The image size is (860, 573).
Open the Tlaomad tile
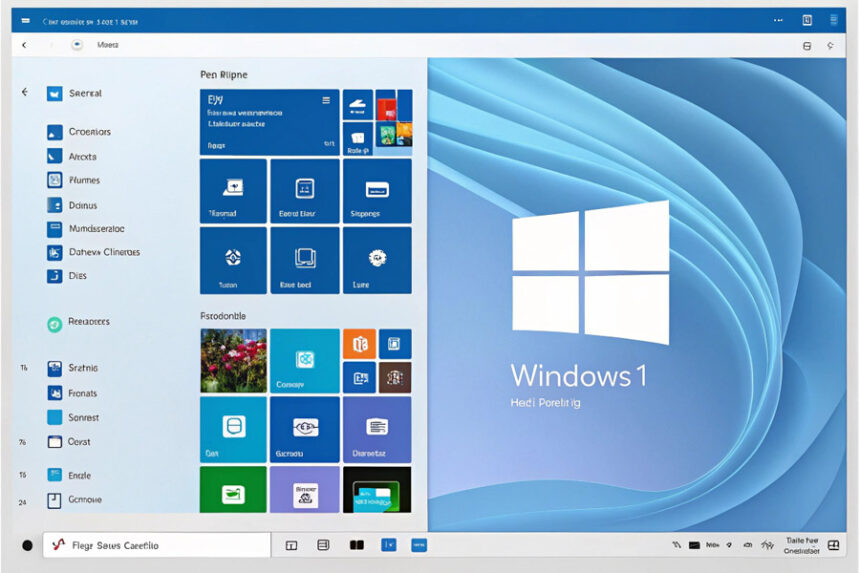coord(233,191)
